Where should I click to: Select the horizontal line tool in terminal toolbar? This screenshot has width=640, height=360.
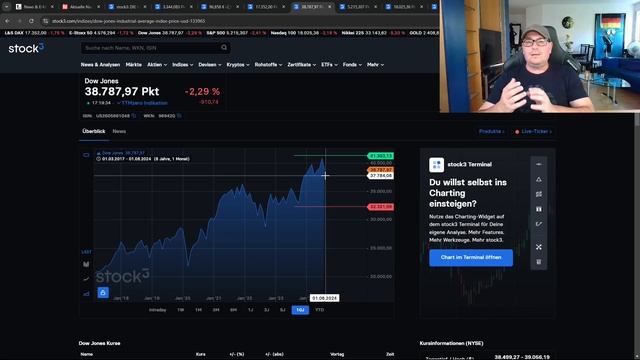pyautogui.click(x=539, y=164)
